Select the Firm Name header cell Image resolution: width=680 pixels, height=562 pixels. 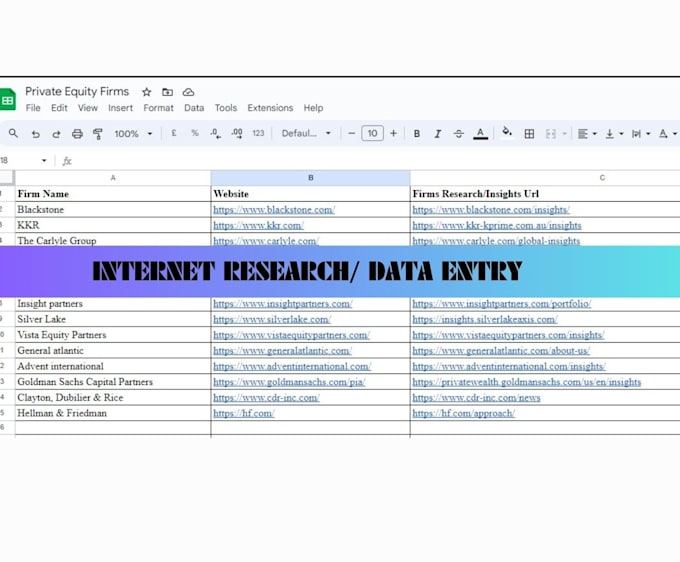[113, 194]
